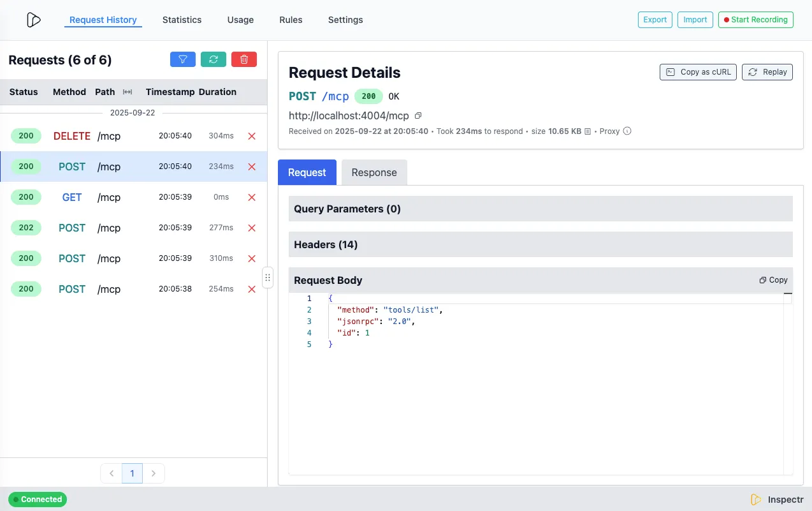Open the Rules page
Viewport: 812px width, 511px height.
click(291, 20)
